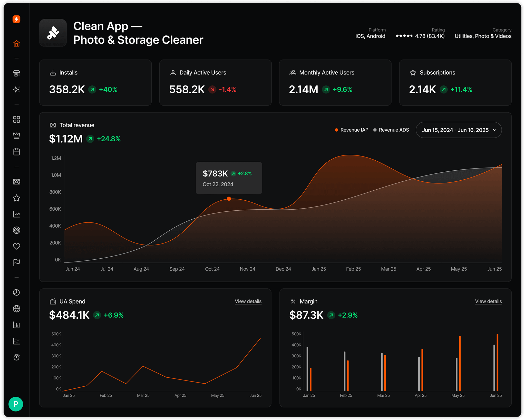Open the calendar icon in the sidebar
Screen dimensions: 525x420
pos(16,151)
